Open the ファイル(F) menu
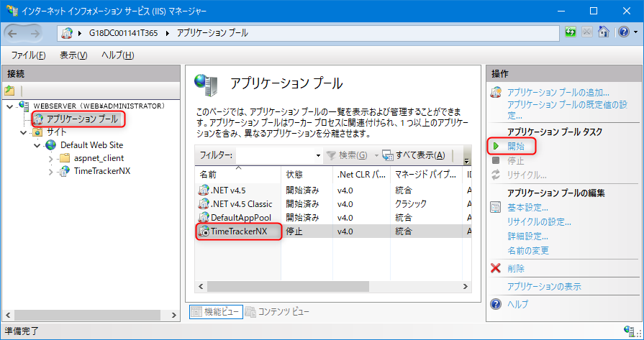 point(28,55)
